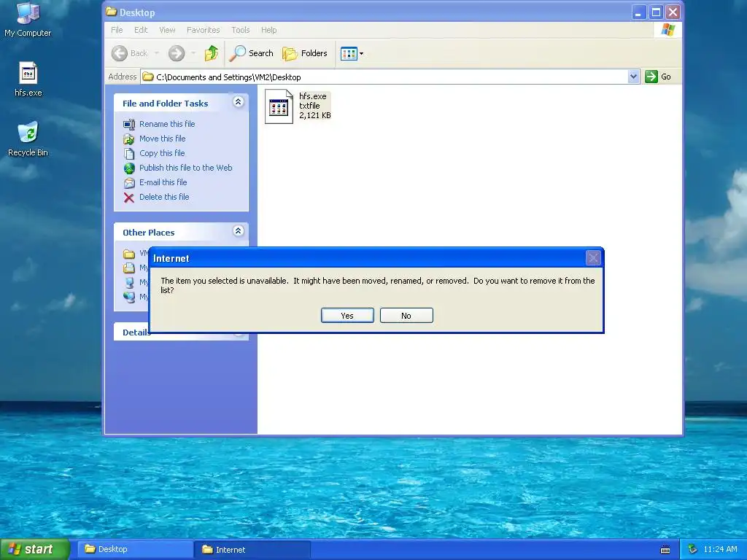Toggle the Folders pane
This screenshot has height=560, width=747.
[x=305, y=53]
